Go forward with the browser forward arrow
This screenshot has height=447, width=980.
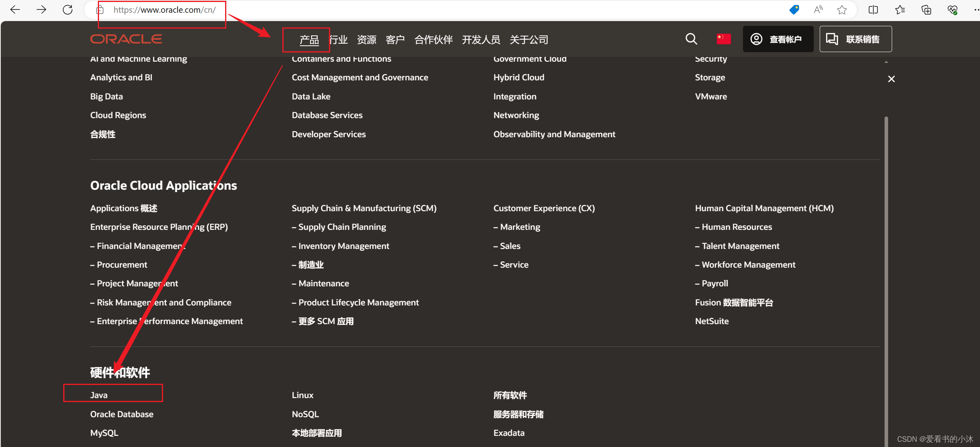tap(41, 10)
